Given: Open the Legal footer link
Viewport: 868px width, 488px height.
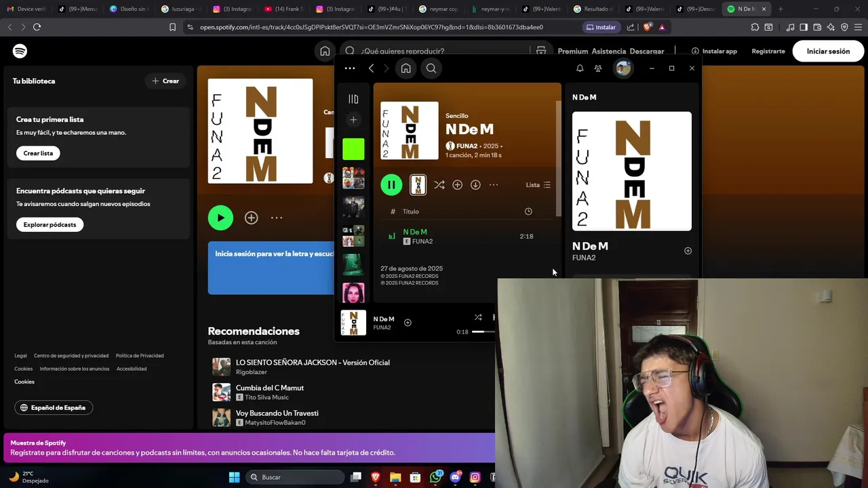Looking at the screenshot, I should [x=20, y=356].
